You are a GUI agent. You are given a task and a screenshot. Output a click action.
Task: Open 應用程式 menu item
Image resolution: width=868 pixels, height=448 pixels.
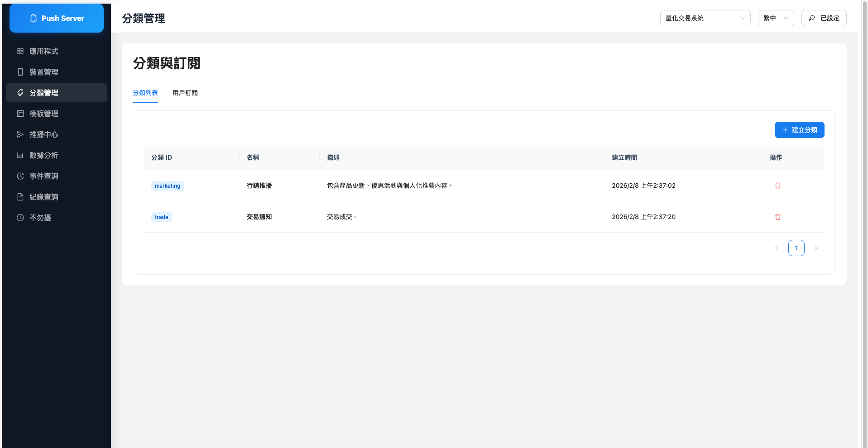(57, 51)
